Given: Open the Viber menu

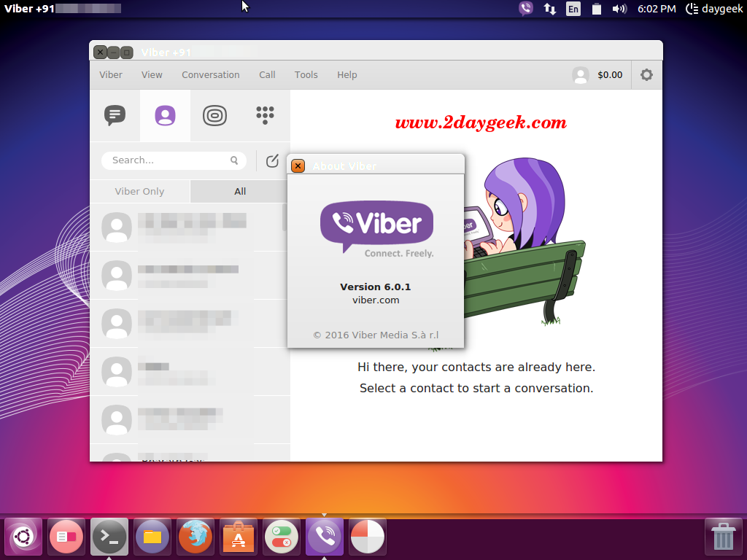Looking at the screenshot, I should (111, 75).
